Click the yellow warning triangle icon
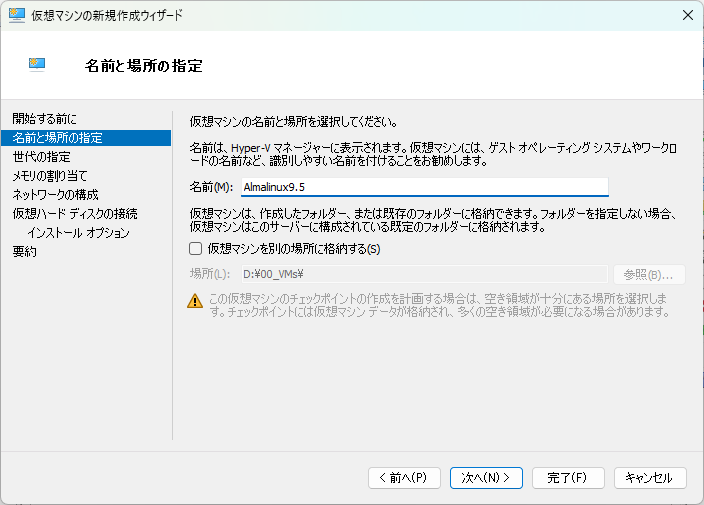The height and width of the screenshot is (505, 704). coord(196,300)
